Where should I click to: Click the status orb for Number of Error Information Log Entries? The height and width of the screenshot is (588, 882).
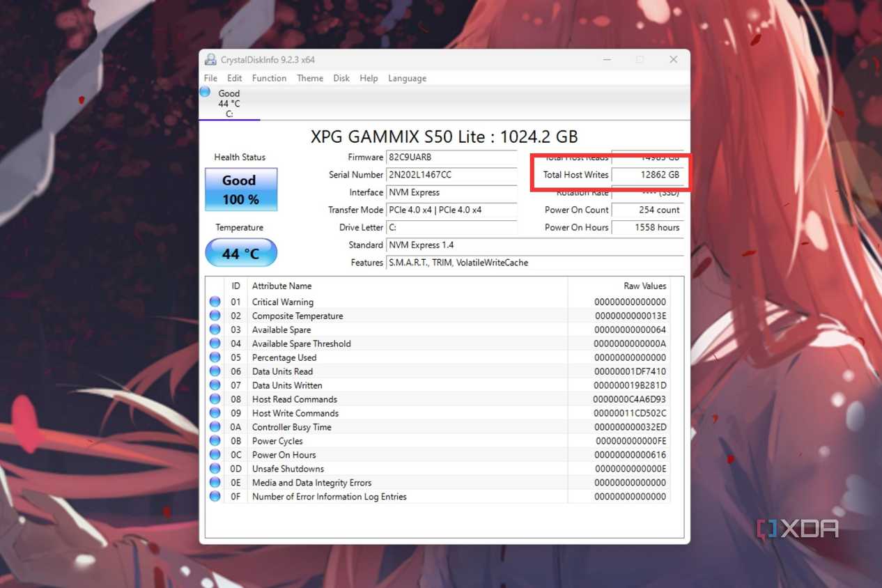click(215, 497)
